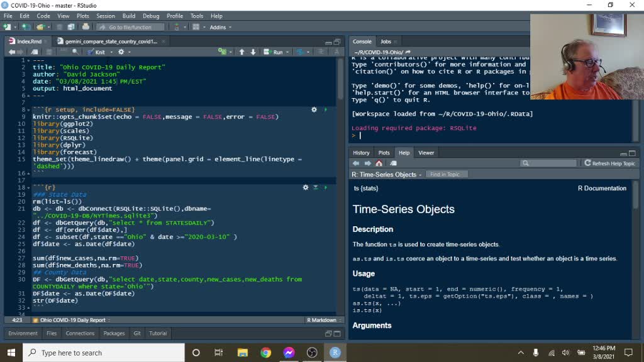Click console working directory arrow icon
This screenshot has width=644, height=362.
[x=408, y=52]
